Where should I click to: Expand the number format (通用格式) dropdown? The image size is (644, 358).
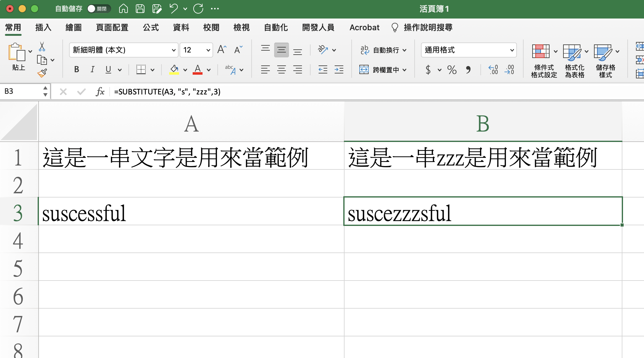(512, 50)
